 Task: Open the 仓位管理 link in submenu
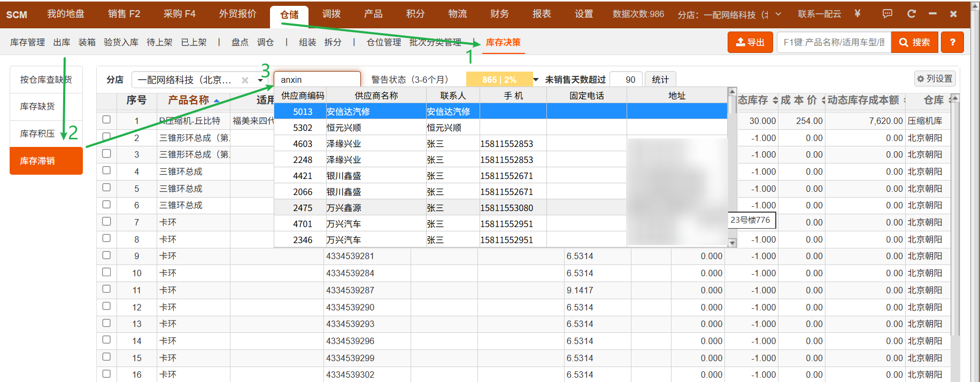[384, 42]
